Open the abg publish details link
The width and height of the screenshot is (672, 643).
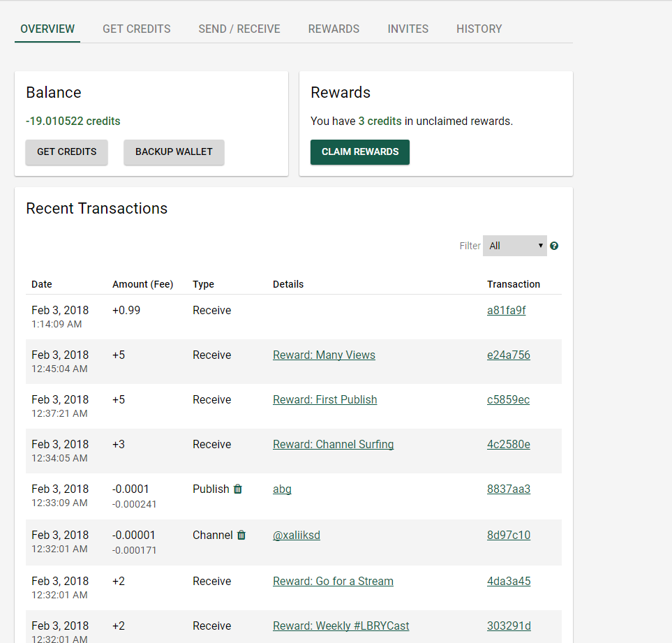point(282,489)
